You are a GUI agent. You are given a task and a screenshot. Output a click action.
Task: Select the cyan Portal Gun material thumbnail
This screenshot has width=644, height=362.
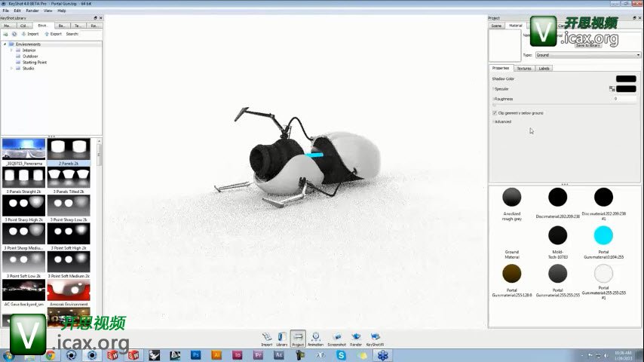tap(603, 235)
